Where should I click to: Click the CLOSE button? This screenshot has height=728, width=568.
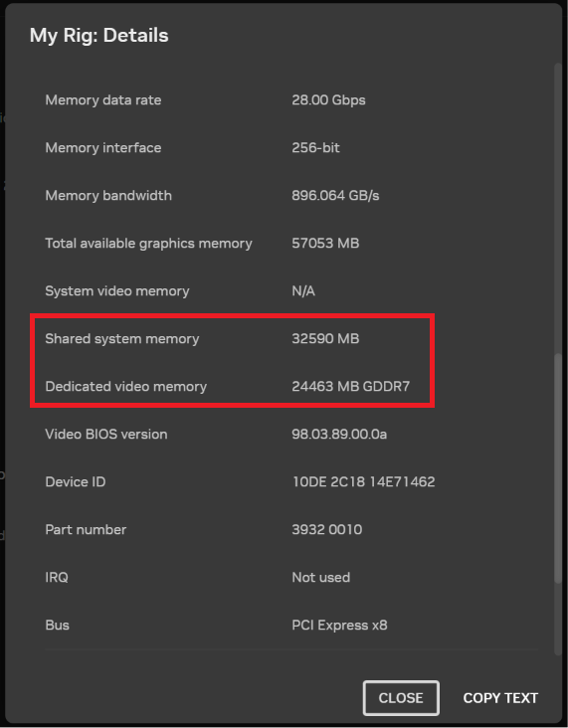[x=401, y=698]
